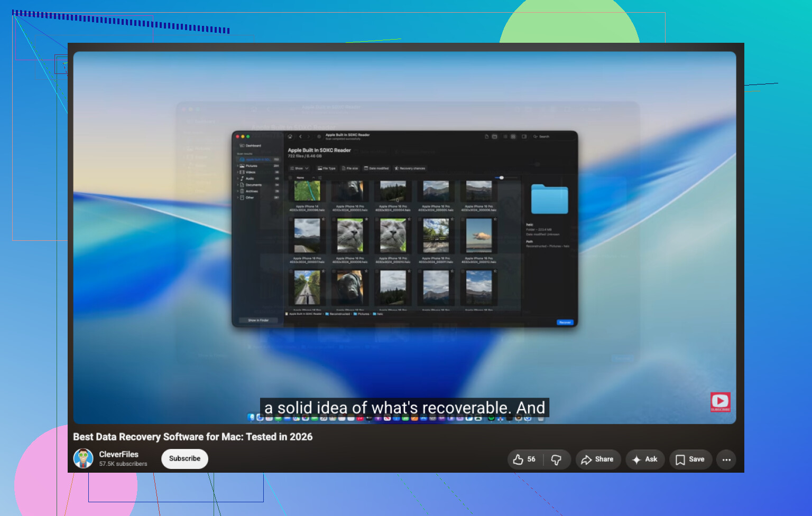Select the blue heic folder preview
Viewport: 812px width, 516px height.
pos(549,199)
